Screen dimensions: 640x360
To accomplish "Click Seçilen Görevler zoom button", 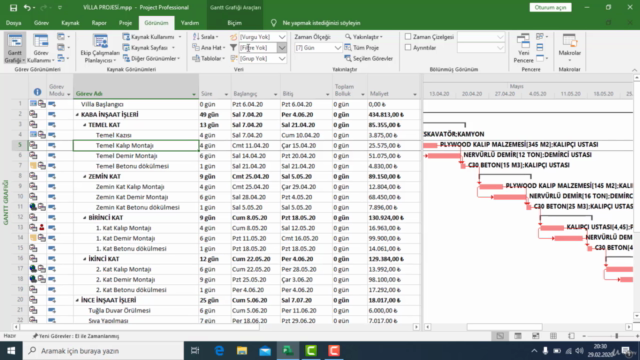I will pyautogui.click(x=369, y=58).
